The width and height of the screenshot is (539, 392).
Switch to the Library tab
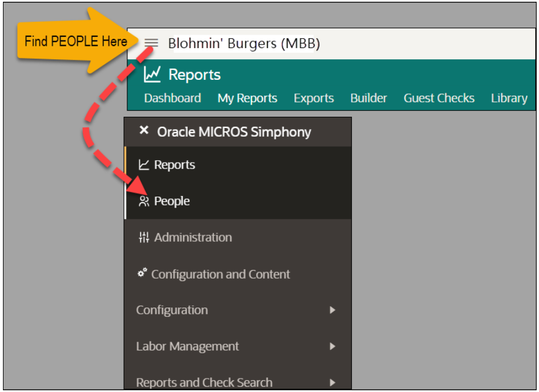pos(509,99)
